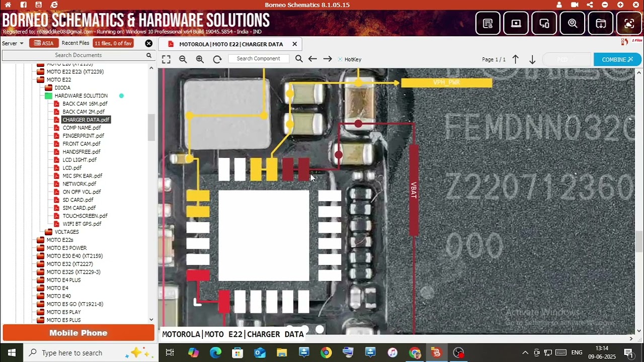
Task: Collapse the MOTO E22 folder
Action: (58, 80)
